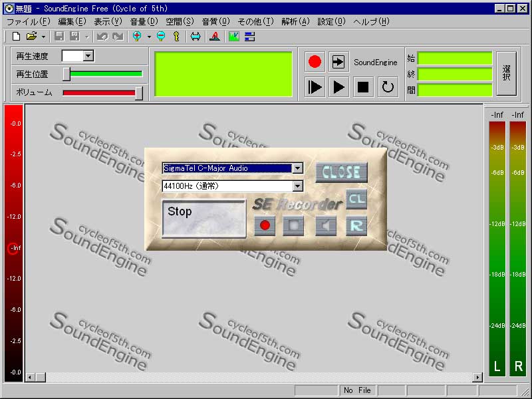Open the 音質(Q) menu
The width and height of the screenshot is (532, 399).
click(x=215, y=22)
